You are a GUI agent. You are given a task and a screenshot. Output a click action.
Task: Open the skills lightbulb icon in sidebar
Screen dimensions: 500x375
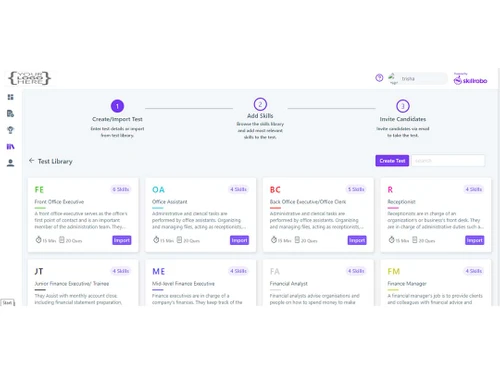point(11,130)
